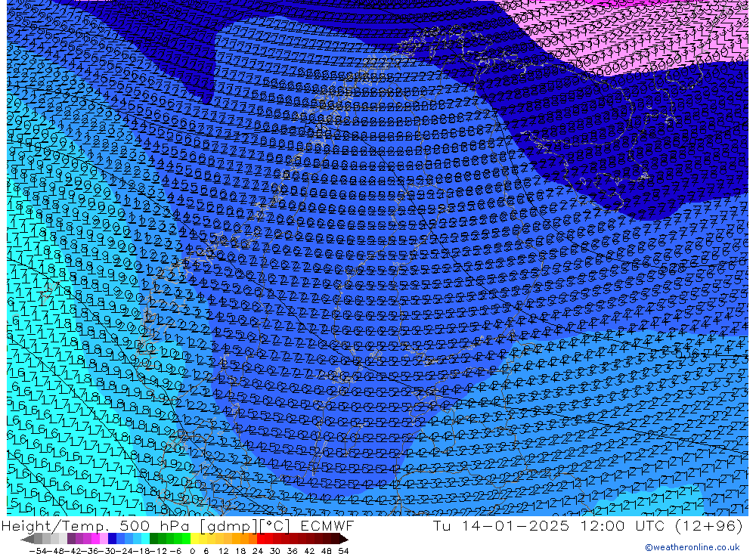Click the scale label 0

tap(192, 551)
